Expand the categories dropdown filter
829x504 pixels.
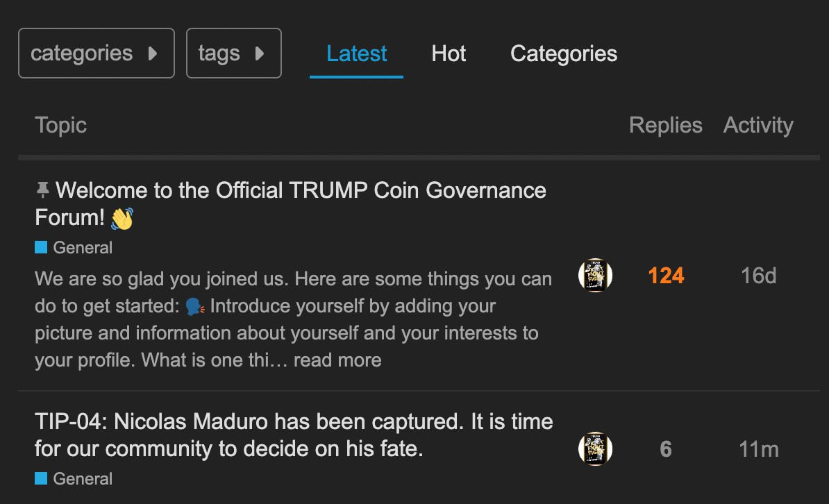[96, 53]
